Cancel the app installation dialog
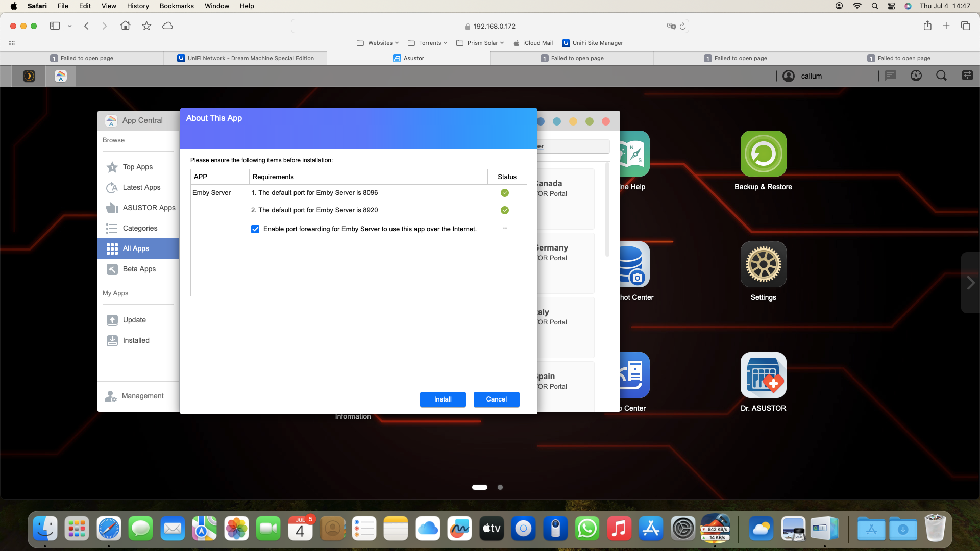This screenshot has height=551, width=980. [497, 399]
